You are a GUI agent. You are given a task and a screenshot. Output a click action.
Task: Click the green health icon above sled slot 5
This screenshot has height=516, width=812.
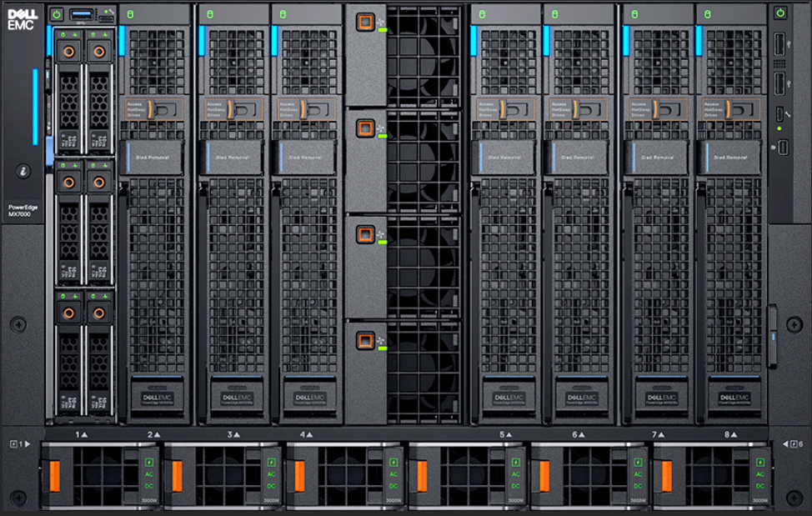482,14
